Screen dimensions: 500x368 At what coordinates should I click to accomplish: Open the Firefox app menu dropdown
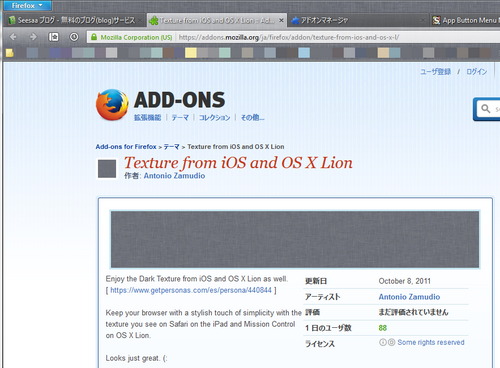(27, 5)
